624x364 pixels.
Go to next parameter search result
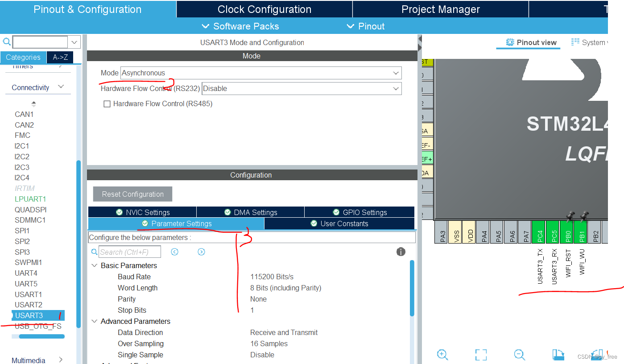pos(201,252)
